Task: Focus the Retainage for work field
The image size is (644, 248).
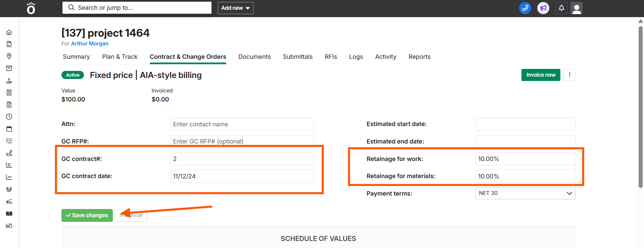Action: pyautogui.click(x=525, y=159)
